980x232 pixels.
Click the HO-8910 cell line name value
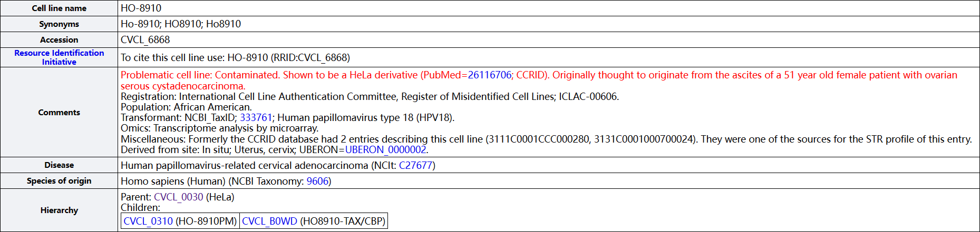pos(141,8)
